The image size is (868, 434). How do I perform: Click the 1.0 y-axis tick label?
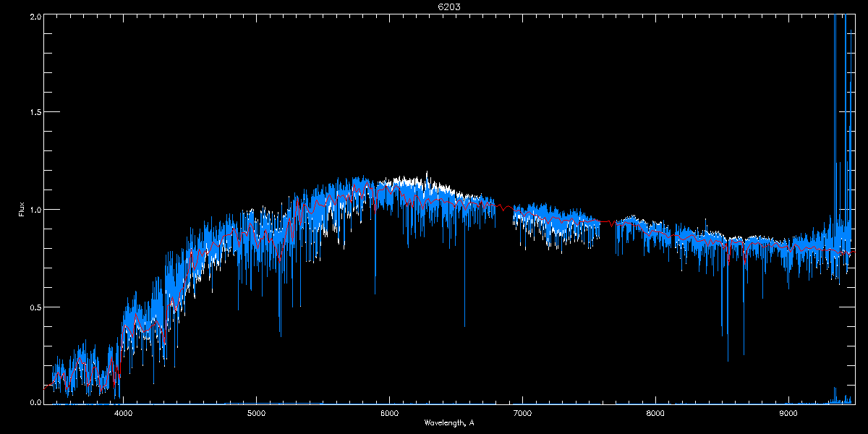coord(34,210)
